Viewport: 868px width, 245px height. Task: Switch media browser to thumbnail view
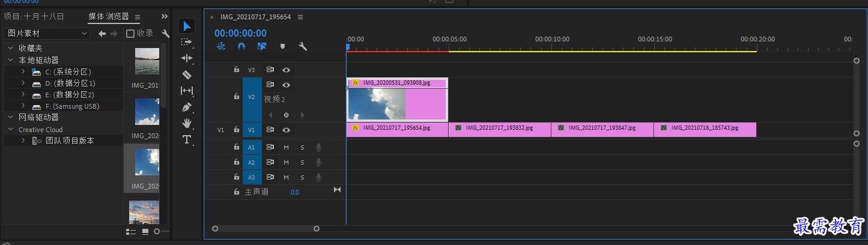pos(145,231)
